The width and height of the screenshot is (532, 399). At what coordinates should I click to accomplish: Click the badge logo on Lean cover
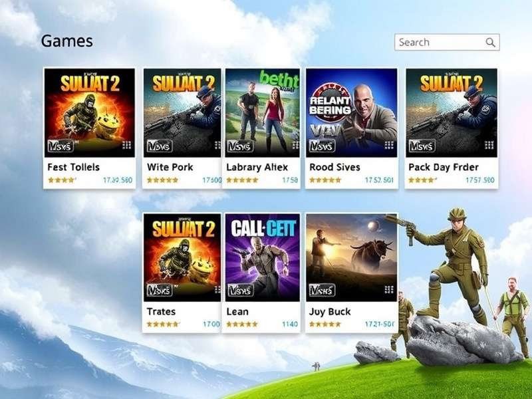click(x=240, y=290)
